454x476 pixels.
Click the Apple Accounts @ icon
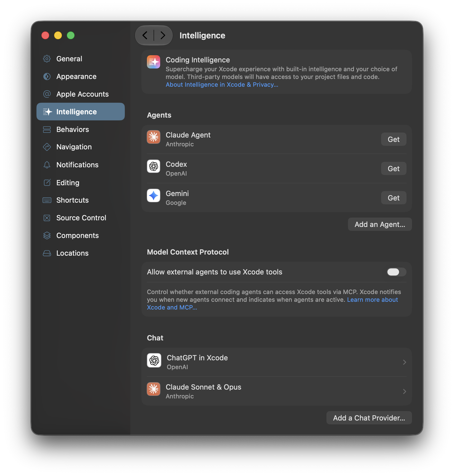pos(47,94)
